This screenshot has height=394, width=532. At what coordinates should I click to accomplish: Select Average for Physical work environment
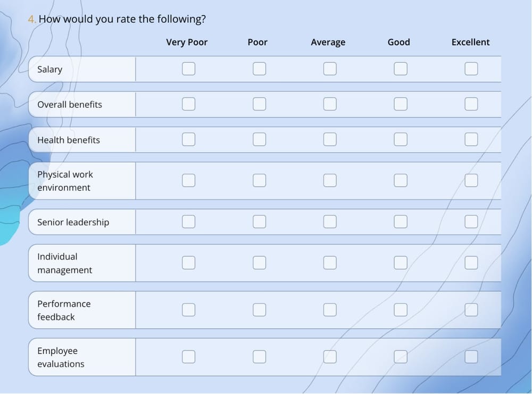[x=330, y=181]
